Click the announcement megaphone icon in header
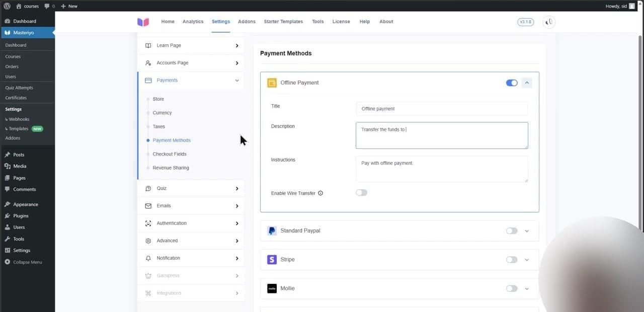The width and height of the screenshot is (644, 312). pos(549,22)
